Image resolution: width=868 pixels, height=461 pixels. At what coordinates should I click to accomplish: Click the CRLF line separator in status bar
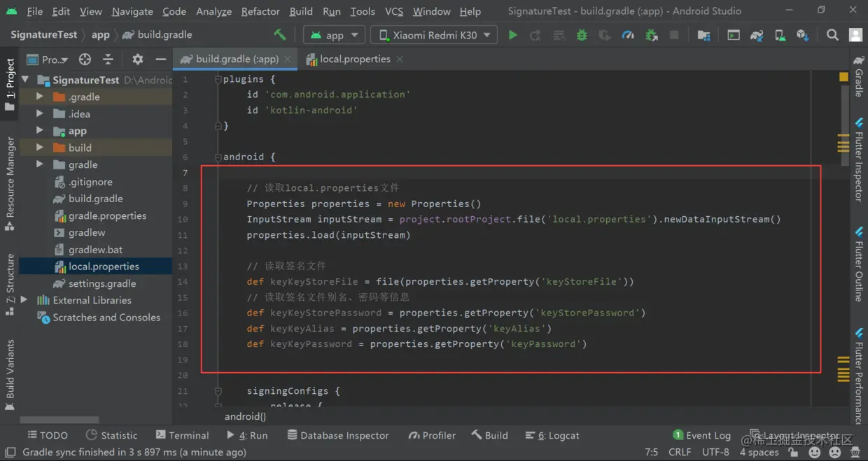click(680, 453)
